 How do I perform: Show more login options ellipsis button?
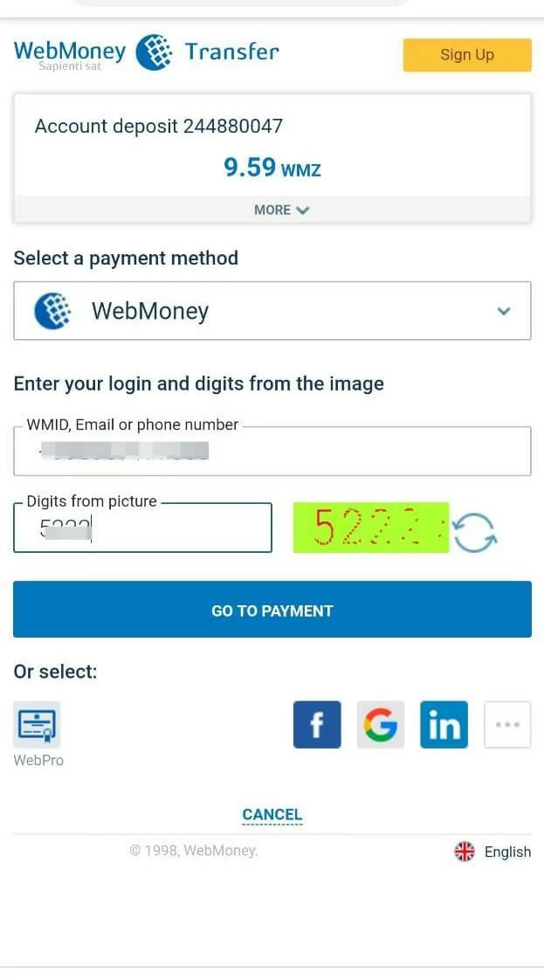507,724
